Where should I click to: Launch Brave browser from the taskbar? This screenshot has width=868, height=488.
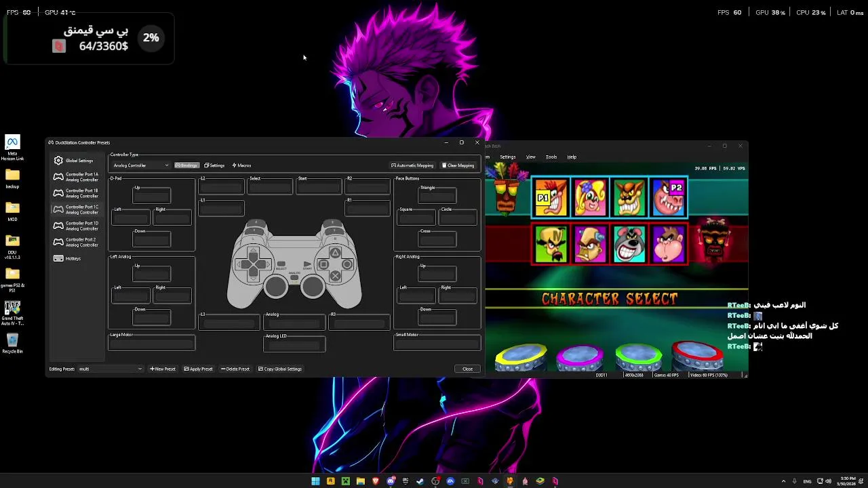coord(376,481)
